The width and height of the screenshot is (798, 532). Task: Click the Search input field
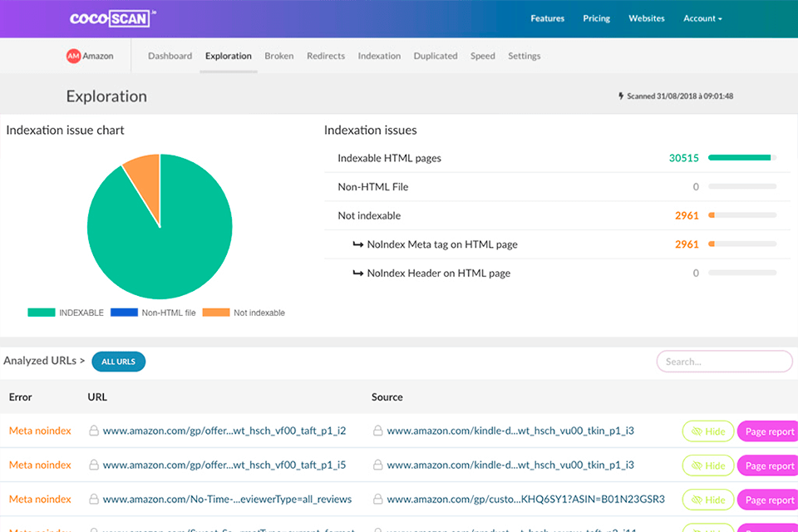pyautogui.click(x=724, y=362)
